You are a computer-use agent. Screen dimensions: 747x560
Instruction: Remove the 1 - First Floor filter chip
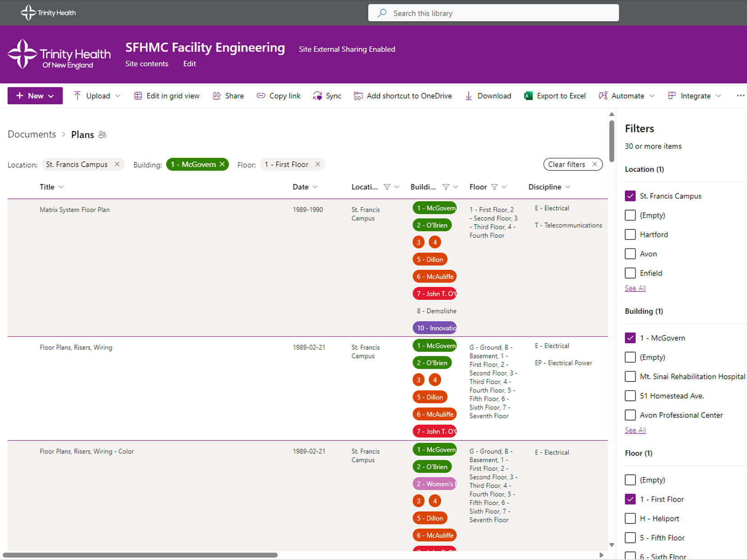point(318,164)
